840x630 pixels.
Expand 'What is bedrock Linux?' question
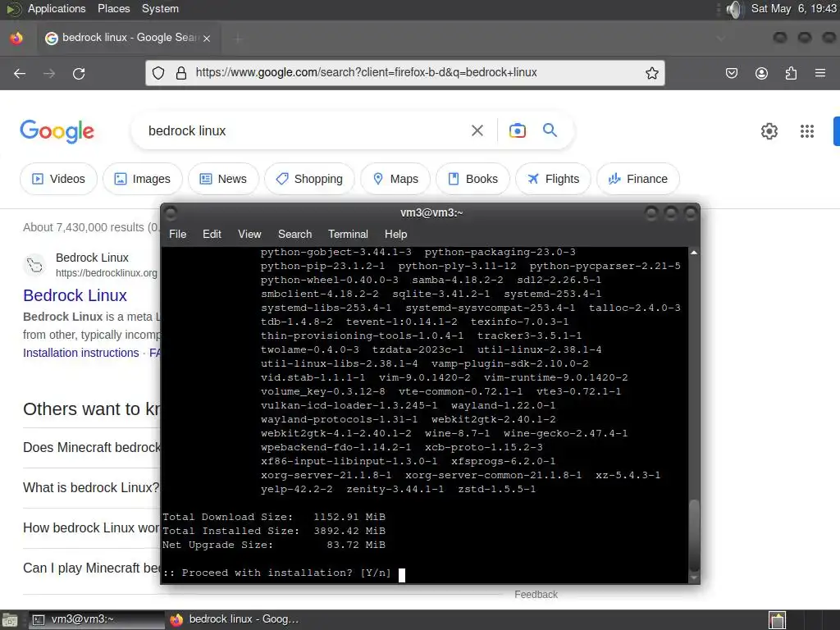click(x=91, y=487)
